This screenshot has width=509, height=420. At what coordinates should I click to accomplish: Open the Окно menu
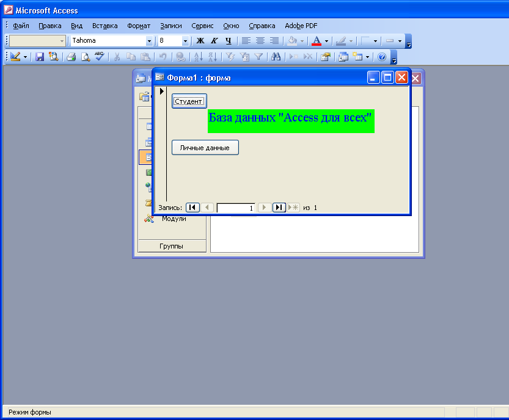click(231, 26)
